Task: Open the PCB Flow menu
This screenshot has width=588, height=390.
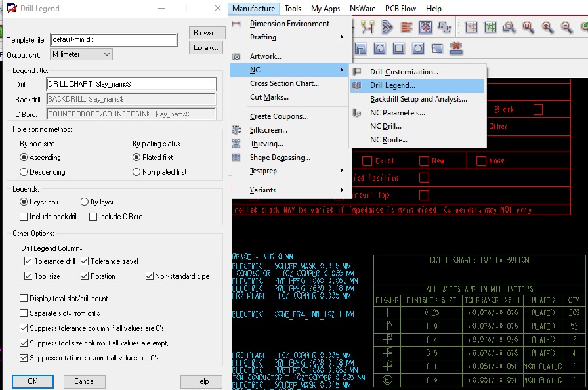Action: click(x=400, y=9)
